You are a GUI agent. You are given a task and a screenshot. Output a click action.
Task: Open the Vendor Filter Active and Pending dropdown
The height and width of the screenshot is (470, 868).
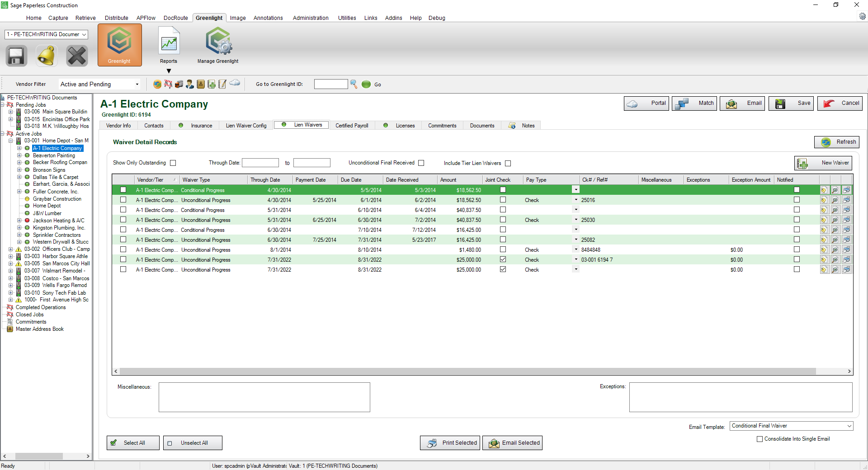pos(99,84)
